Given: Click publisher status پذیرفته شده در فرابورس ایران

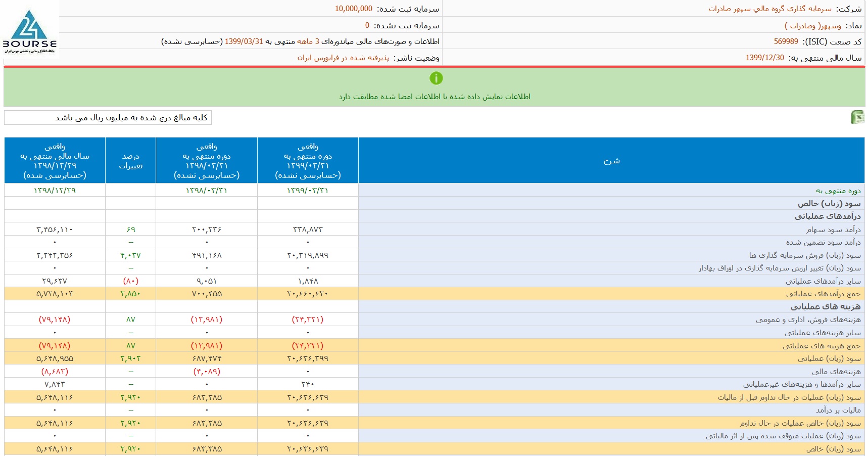Looking at the screenshot, I should 343,58.
